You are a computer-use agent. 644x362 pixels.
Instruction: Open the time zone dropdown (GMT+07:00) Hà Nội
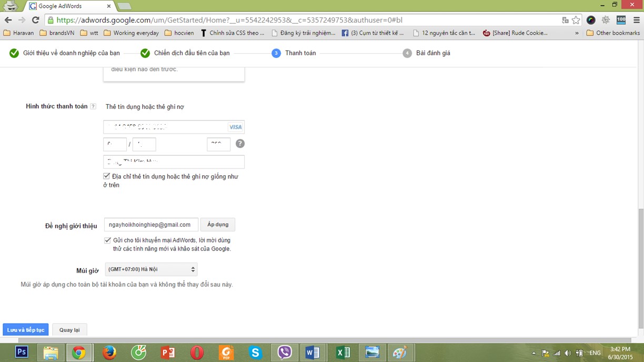point(151,269)
